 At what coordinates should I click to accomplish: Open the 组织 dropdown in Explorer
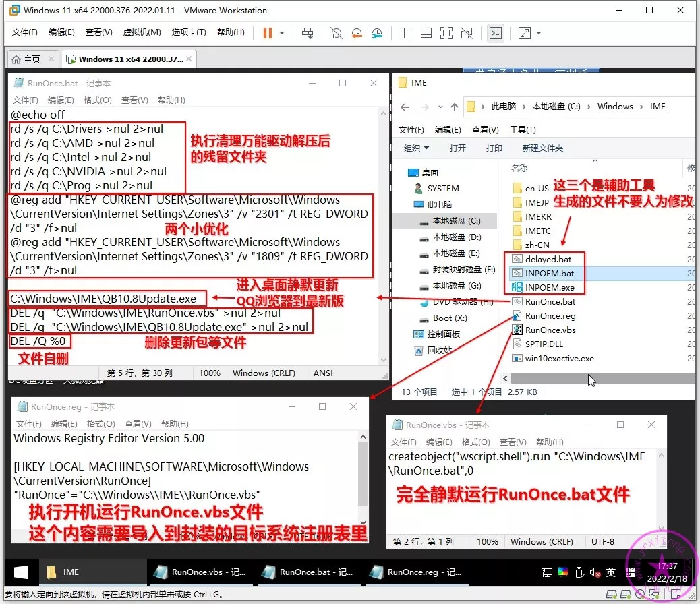(416, 148)
